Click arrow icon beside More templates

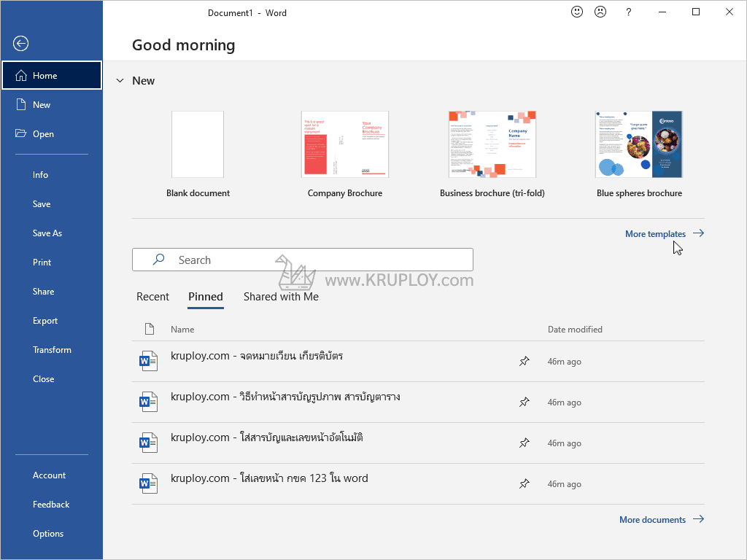click(x=698, y=233)
